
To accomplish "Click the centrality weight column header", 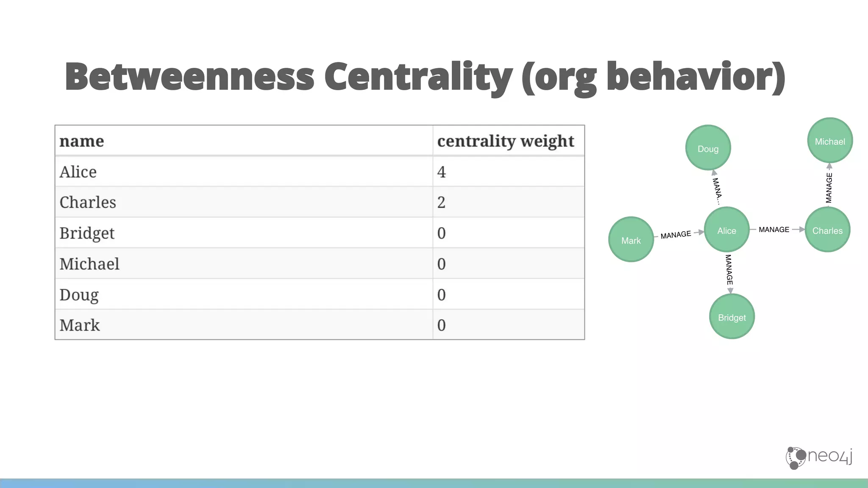I will pos(506,141).
